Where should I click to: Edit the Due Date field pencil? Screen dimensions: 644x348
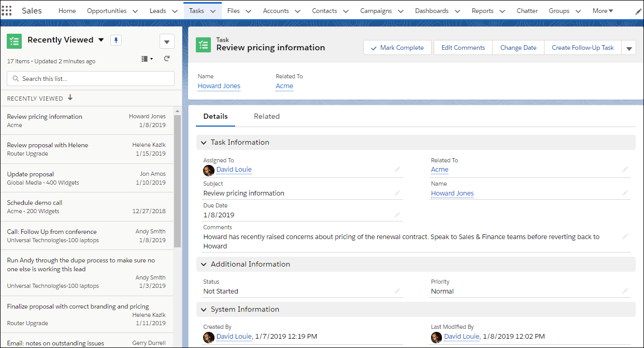click(x=397, y=215)
